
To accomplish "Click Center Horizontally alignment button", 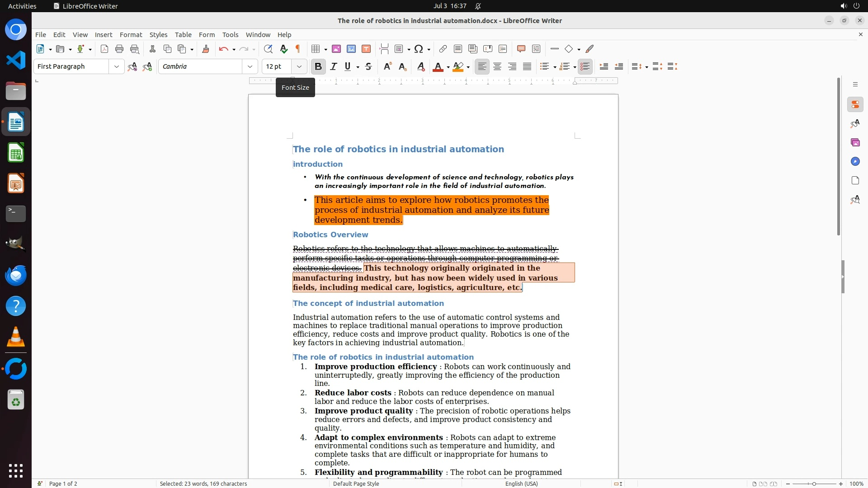I will (497, 67).
